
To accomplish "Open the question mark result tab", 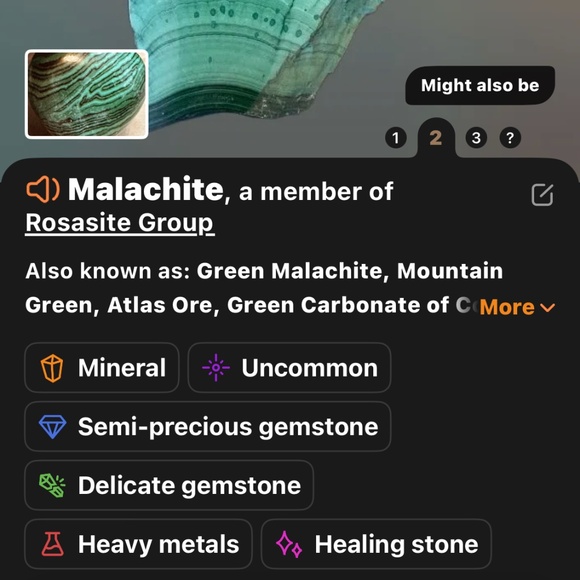I will tap(510, 138).
